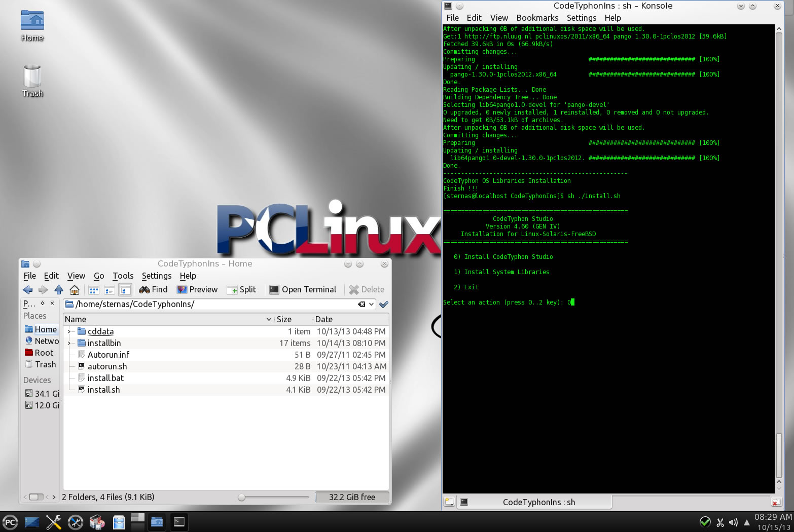
Task: Open Go menu in the file manager
Action: coord(99,276)
